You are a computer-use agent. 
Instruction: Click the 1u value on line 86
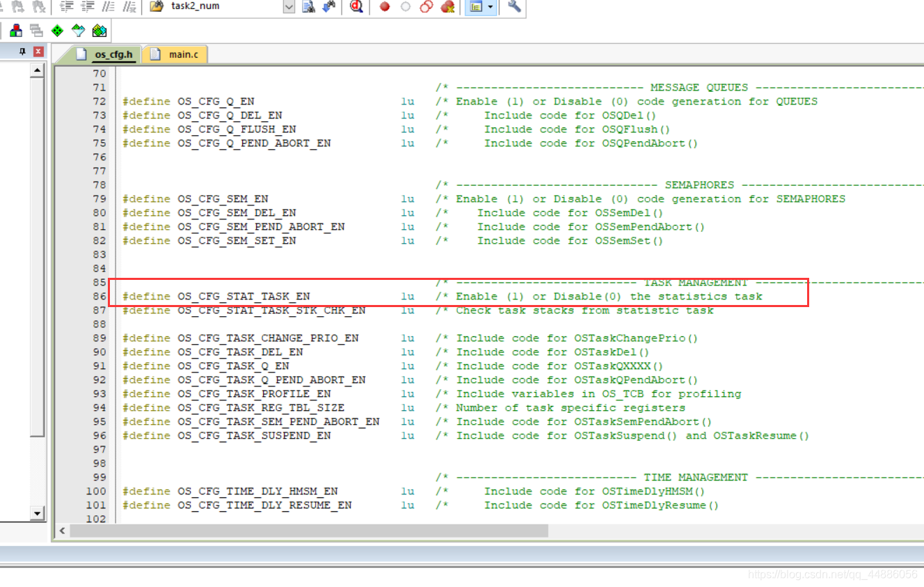click(x=408, y=297)
